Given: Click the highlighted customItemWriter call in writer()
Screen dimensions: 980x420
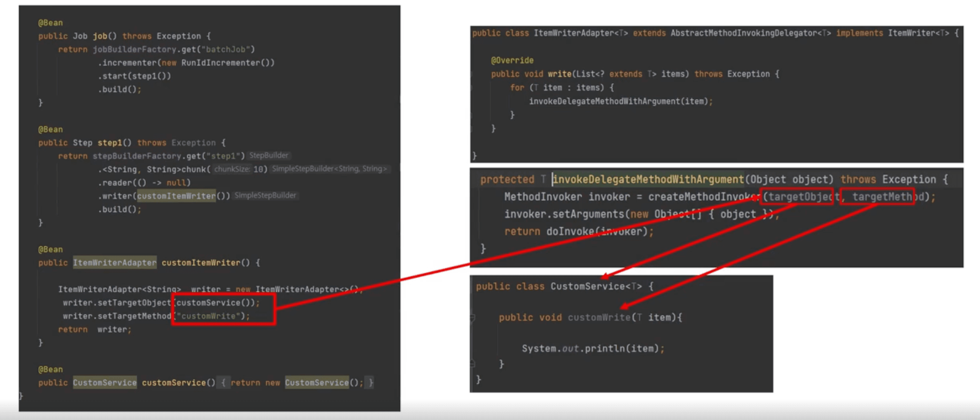Looking at the screenshot, I should [176, 196].
